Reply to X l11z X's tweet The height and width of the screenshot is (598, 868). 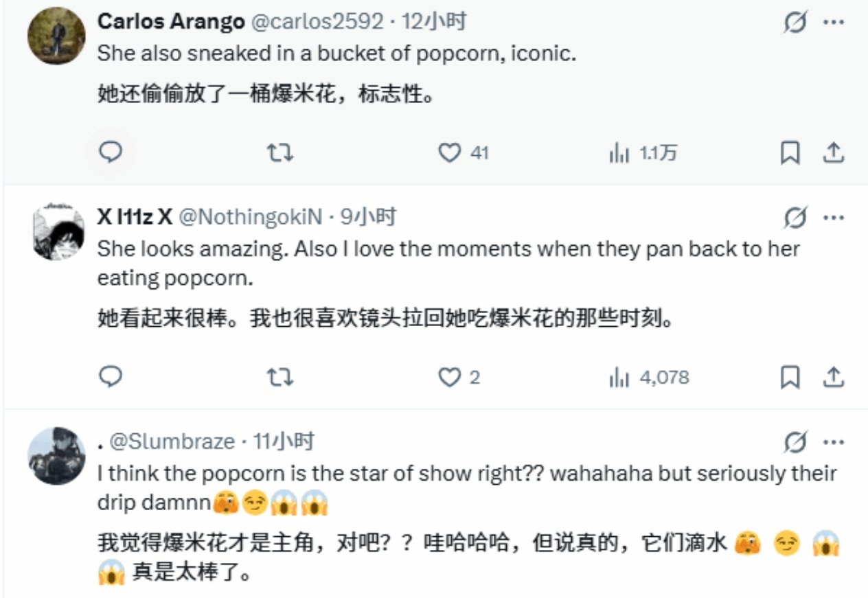(111, 376)
